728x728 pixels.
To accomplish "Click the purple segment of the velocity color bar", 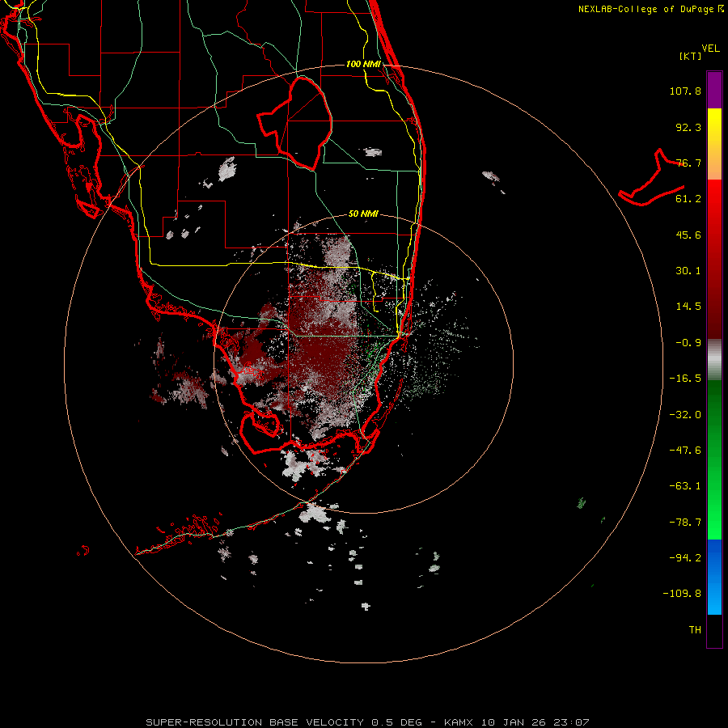I will pyautogui.click(x=714, y=90).
